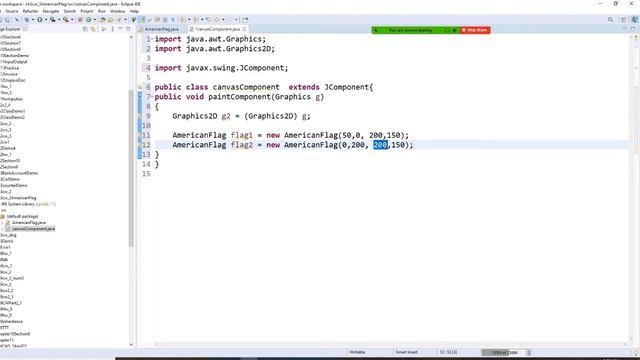Switch to the AmericanFlag.java editor tab
The width and height of the screenshot is (640, 360).
(x=161, y=29)
